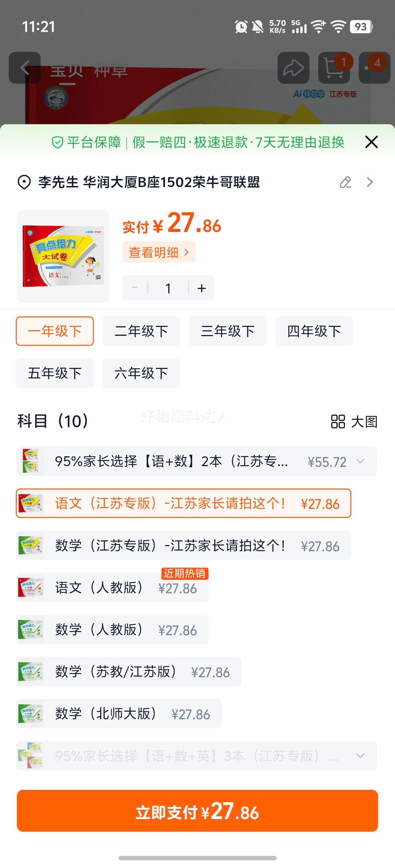Tap the product thumbnail image
Screen dimensions: 395x868
[x=63, y=256]
